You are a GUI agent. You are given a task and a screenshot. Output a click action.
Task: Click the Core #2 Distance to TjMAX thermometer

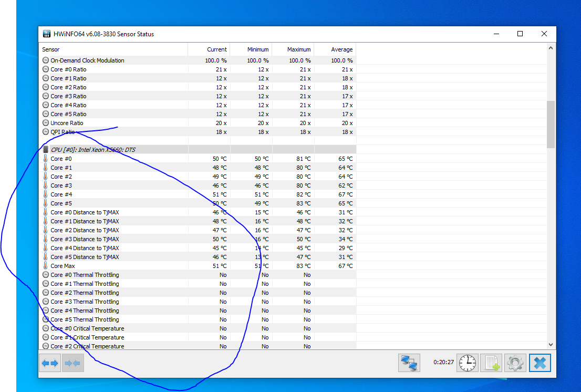[x=46, y=230]
